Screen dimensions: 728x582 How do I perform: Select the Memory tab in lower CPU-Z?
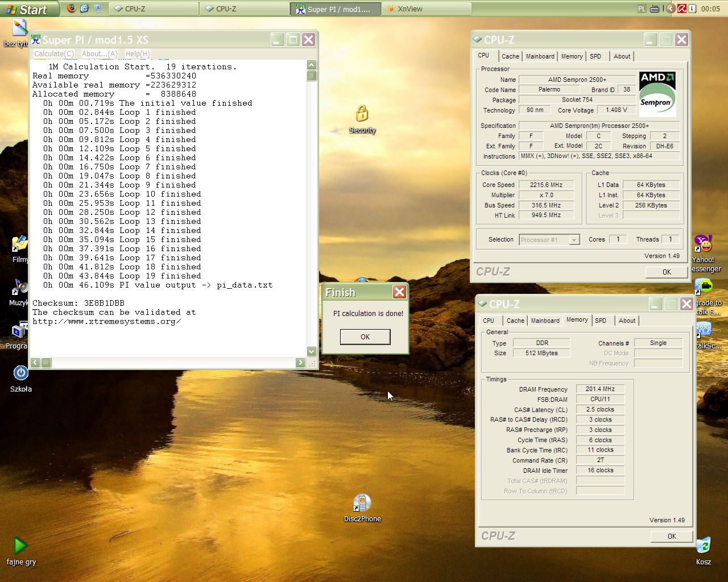click(577, 320)
